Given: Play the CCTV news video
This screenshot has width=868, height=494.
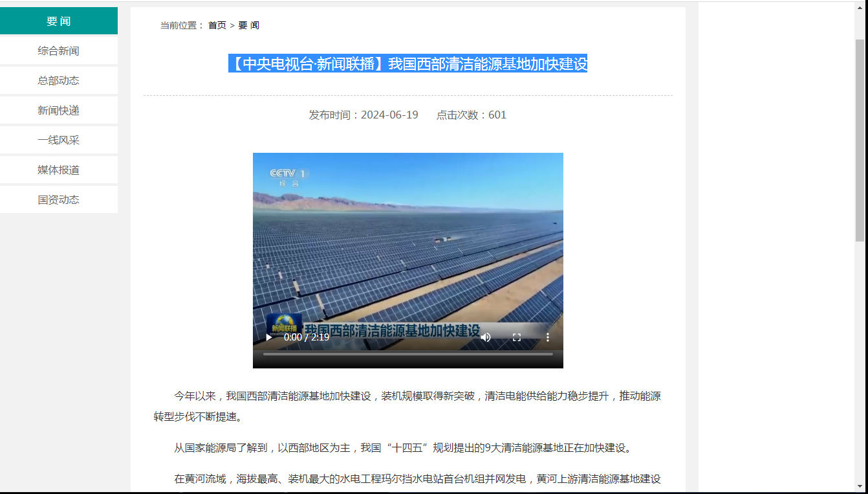Looking at the screenshot, I should point(269,337).
